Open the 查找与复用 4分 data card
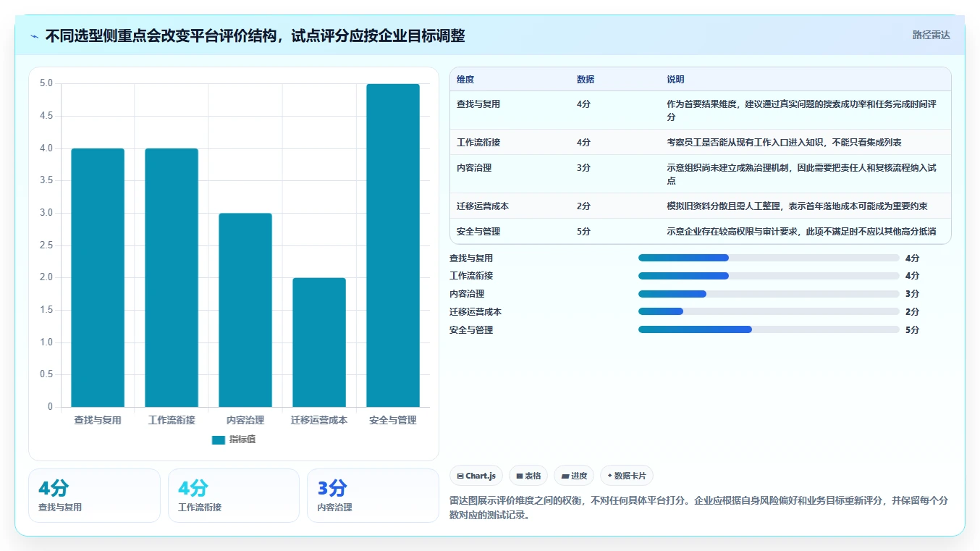The width and height of the screenshot is (980, 551). (x=94, y=495)
